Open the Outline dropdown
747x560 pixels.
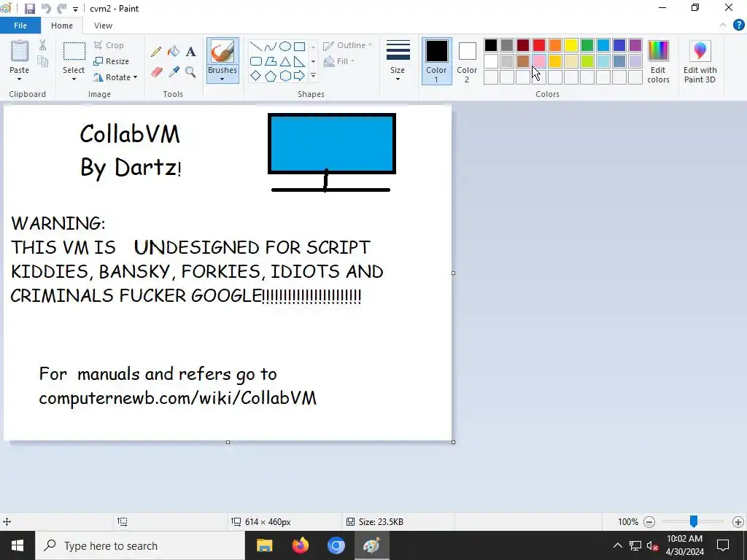click(348, 46)
